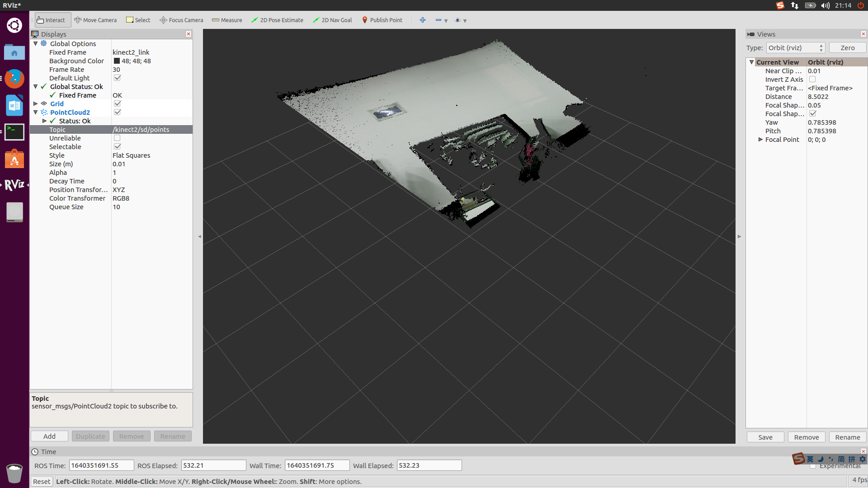868x488 pixels.
Task: Open the view Type combo box
Action: click(795, 48)
